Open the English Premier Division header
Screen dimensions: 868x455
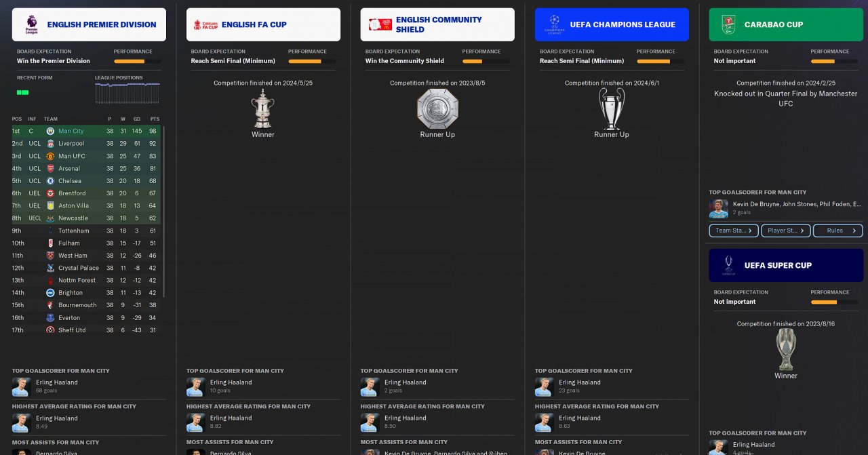pyautogui.click(x=89, y=24)
